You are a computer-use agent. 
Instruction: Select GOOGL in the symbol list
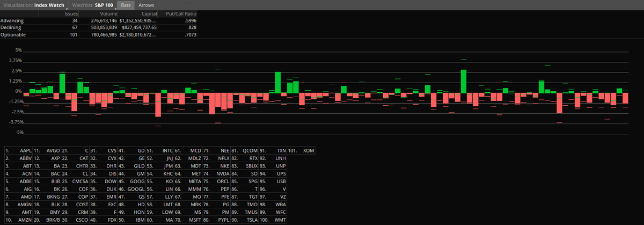coord(135,189)
